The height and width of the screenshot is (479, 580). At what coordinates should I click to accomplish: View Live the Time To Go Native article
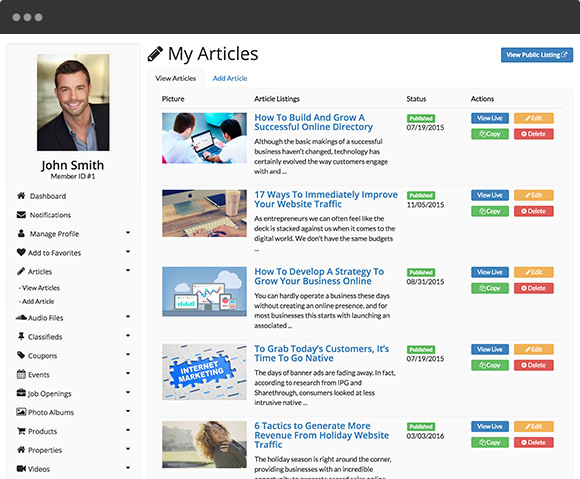coord(490,350)
